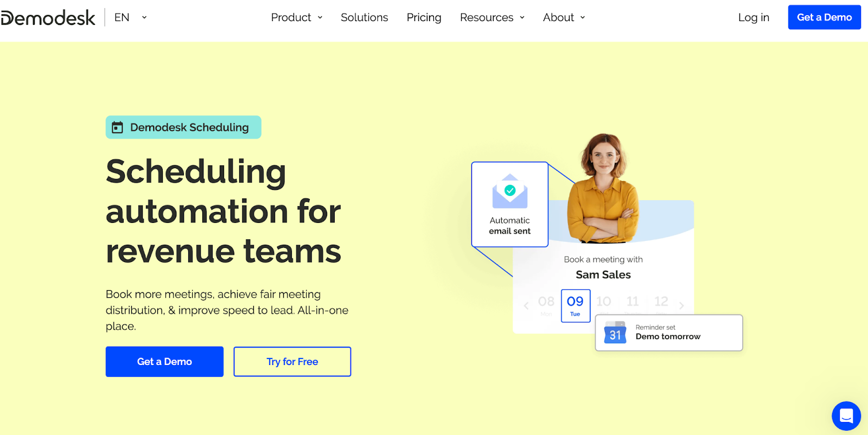Expand the Resources menu
This screenshot has width=868, height=435.
[x=493, y=17]
